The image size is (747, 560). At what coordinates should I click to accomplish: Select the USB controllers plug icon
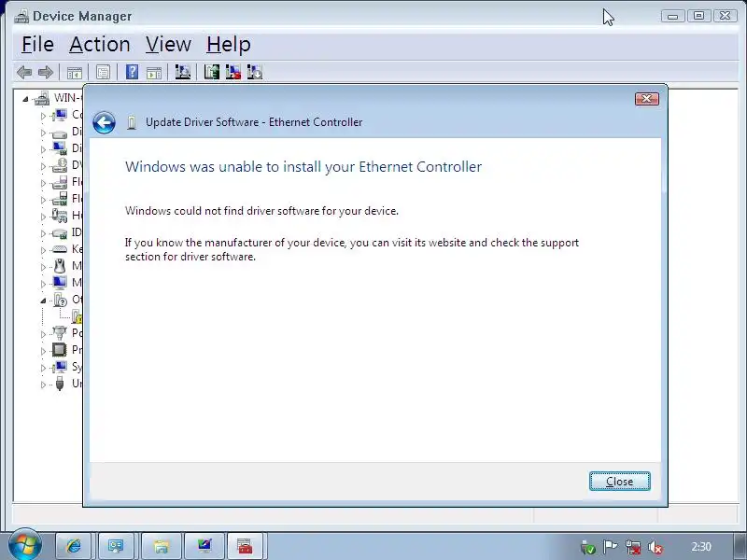[x=60, y=384]
